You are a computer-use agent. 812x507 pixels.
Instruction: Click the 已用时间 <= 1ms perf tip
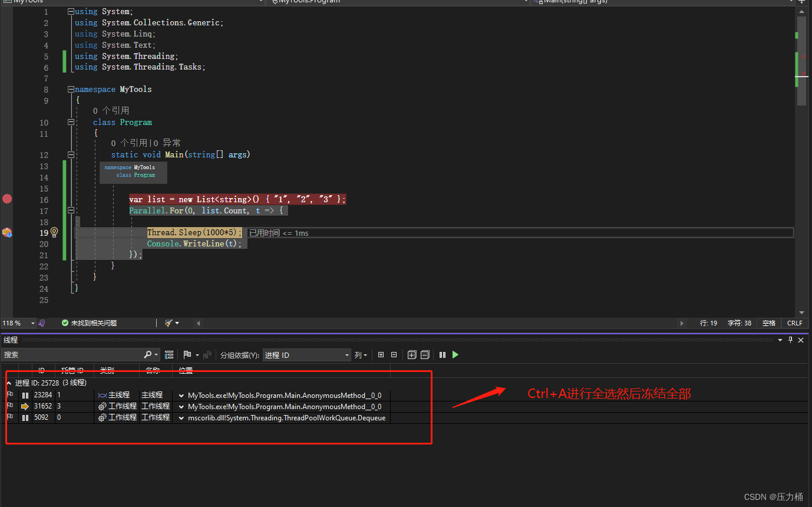tap(279, 233)
